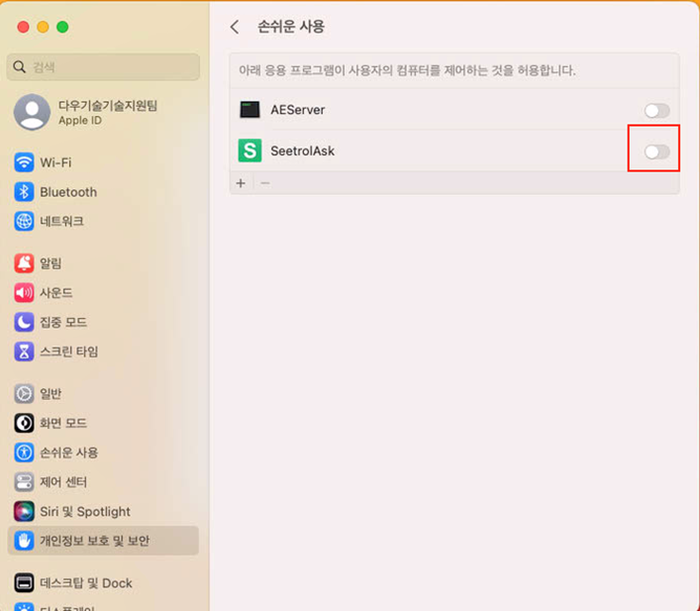
Task: Open the Apple ID account profile
Action: (87, 112)
